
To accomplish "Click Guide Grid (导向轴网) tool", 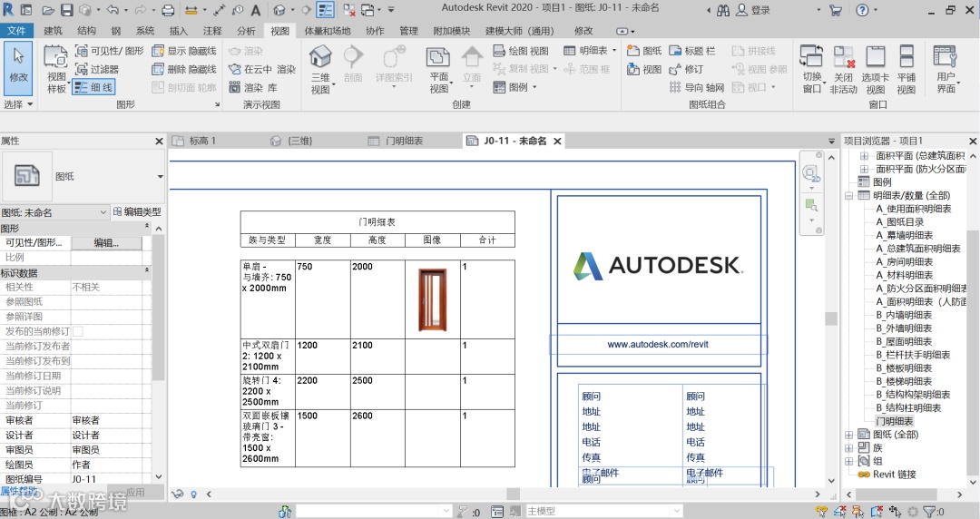I will (x=696, y=87).
